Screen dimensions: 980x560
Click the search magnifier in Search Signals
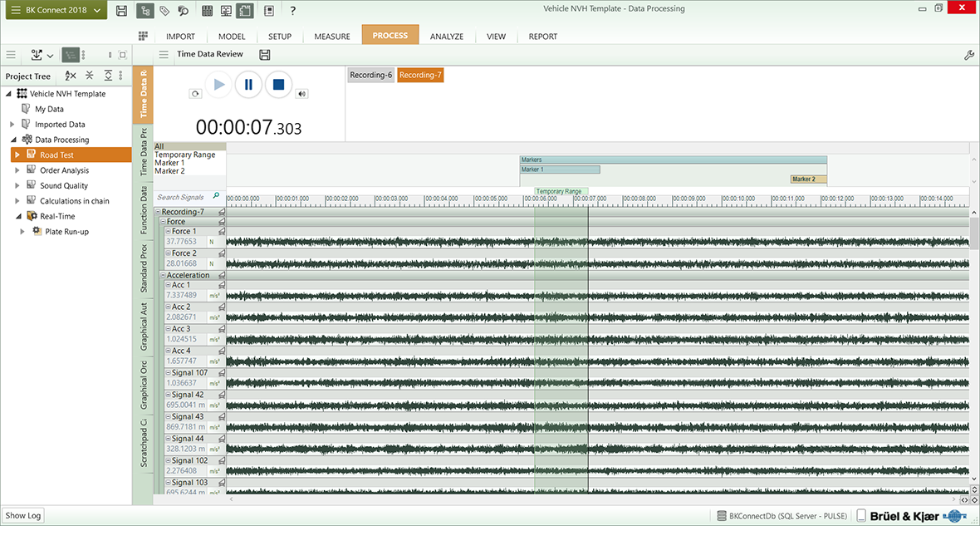pyautogui.click(x=217, y=197)
